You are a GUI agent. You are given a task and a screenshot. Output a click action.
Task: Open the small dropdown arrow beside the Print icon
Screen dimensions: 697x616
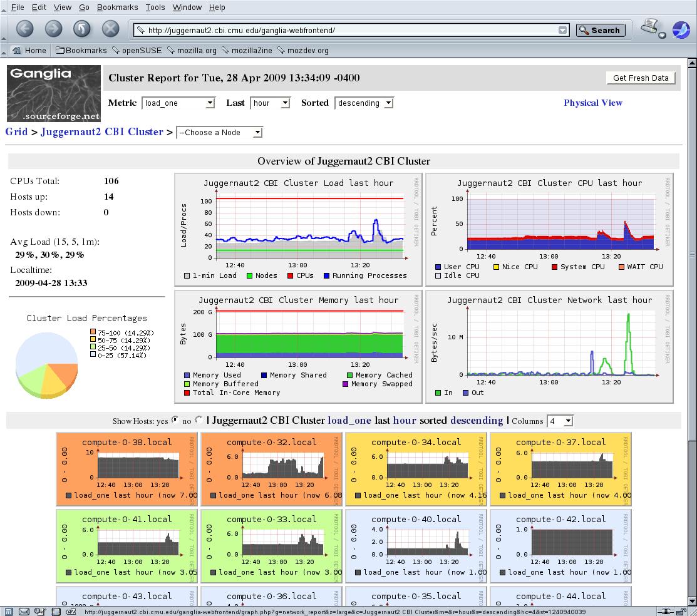tap(663, 36)
